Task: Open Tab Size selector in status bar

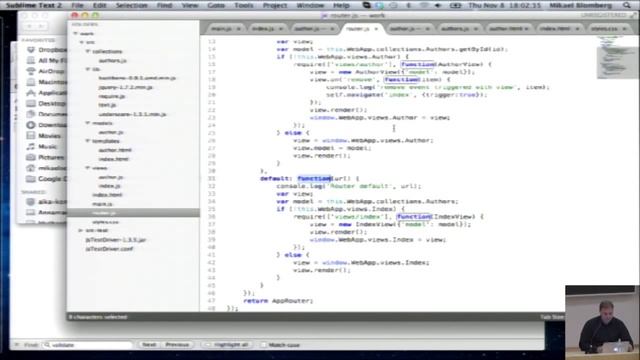Action: [x=552, y=317]
